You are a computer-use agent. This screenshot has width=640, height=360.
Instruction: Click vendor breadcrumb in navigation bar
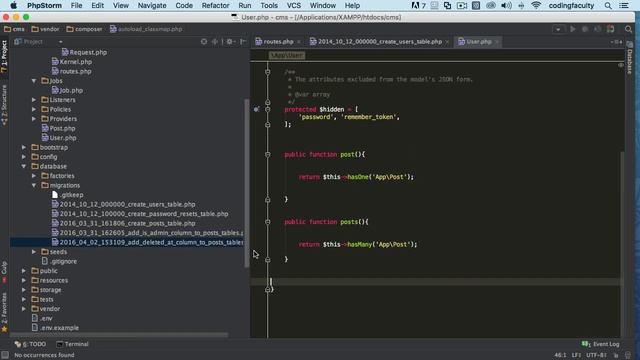pos(45,29)
